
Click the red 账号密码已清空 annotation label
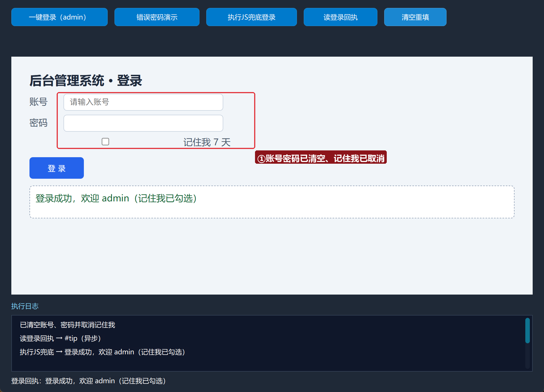pos(321,157)
